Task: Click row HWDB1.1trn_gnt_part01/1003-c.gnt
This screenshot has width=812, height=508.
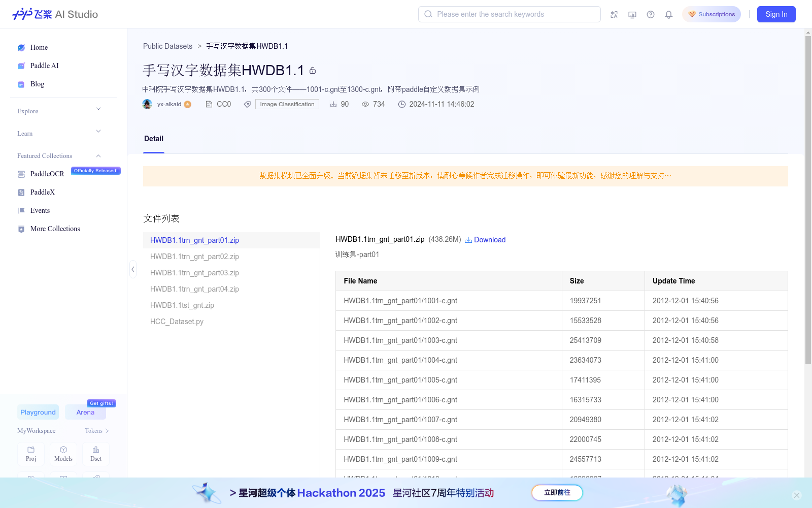Action: pyautogui.click(x=562, y=340)
